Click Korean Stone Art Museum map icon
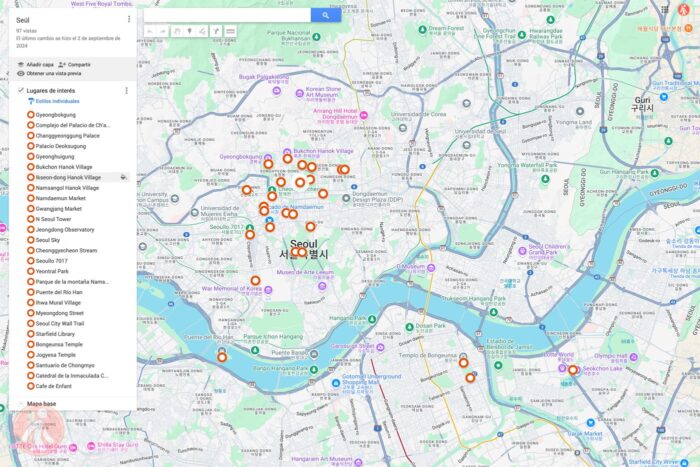This screenshot has height=467, width=700. pyautogui.click(x=300, y=94)
